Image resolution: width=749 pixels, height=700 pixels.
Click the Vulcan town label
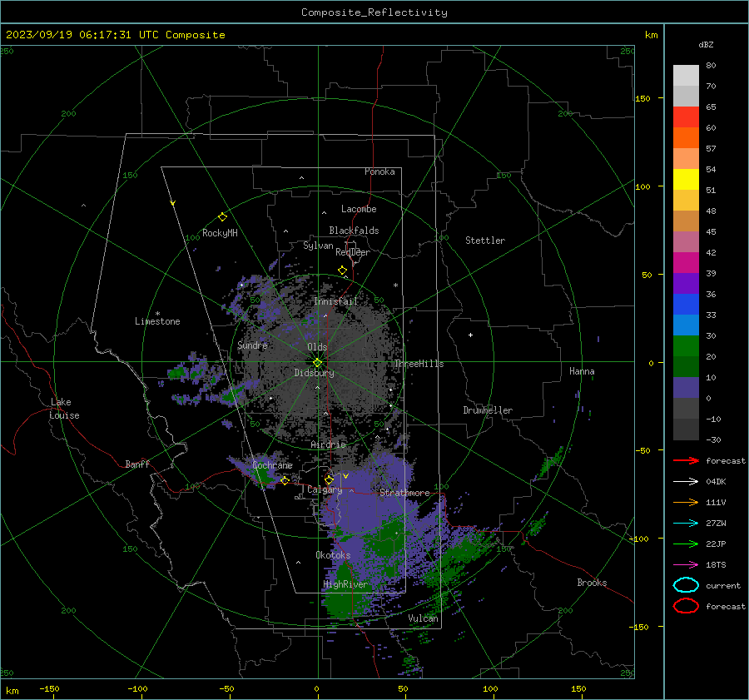[x=423, y=618]
